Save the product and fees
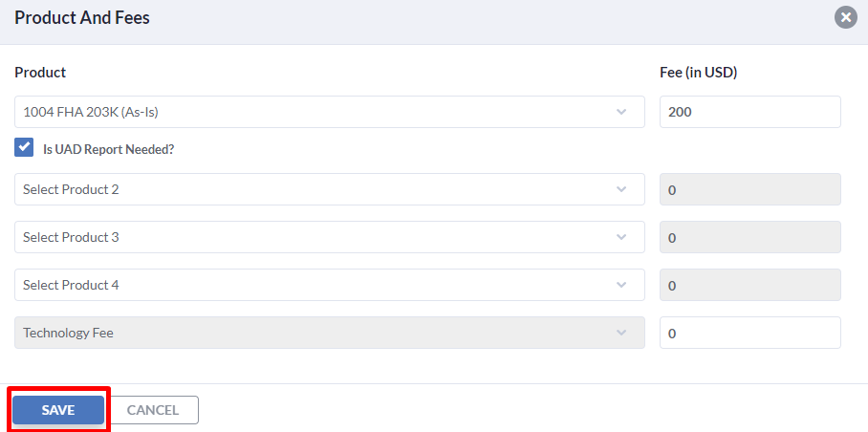The image size is (868, 432). pos(58,410)
